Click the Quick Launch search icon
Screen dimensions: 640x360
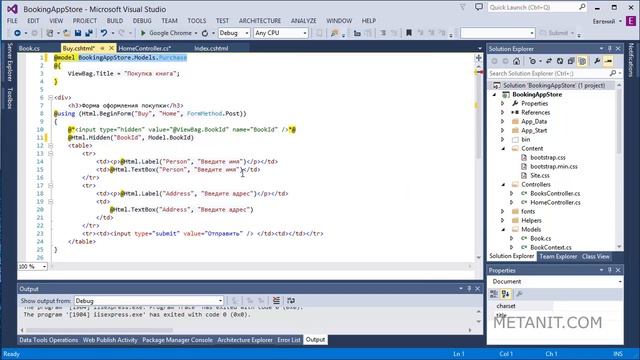click(582, 7)
